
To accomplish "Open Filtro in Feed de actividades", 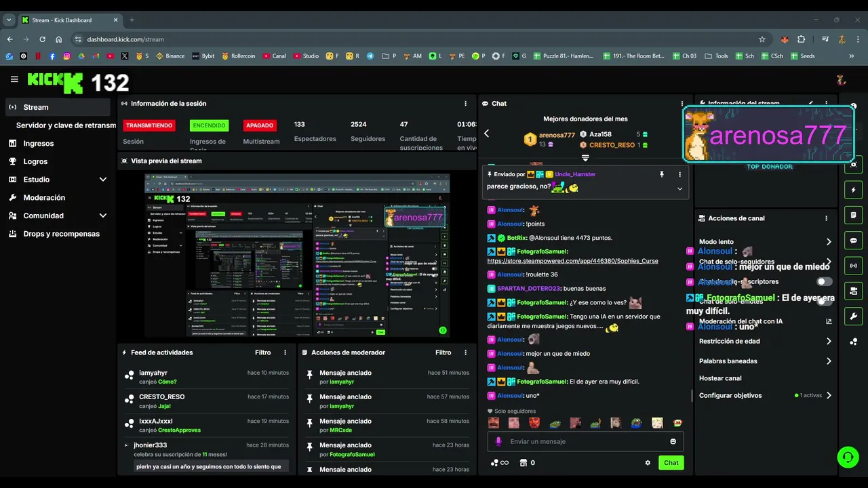I will [263, 352].
